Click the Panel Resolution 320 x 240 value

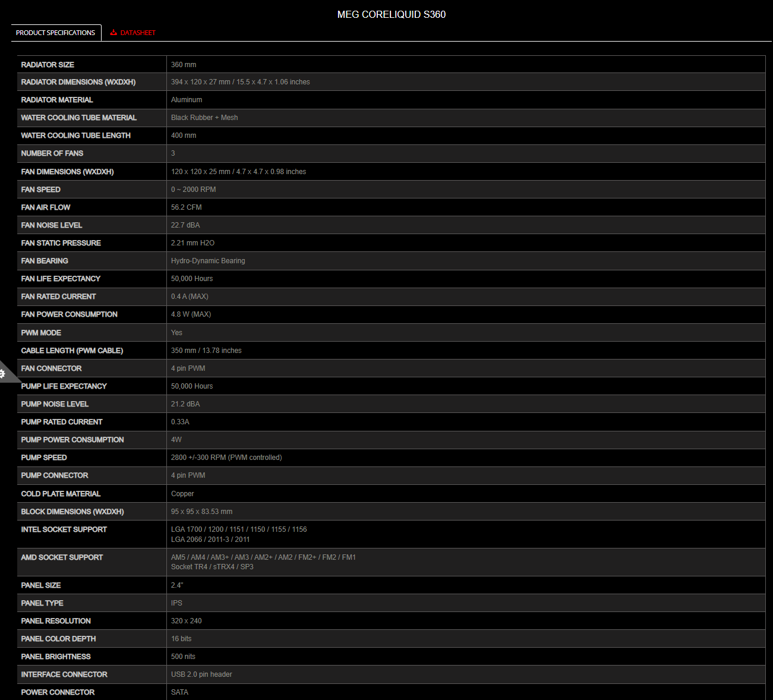point(187,621)
